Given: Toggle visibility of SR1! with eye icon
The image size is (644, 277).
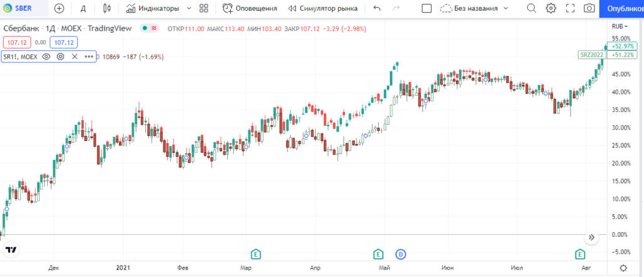Looking at the screenshot, I should tap(47, 57).
